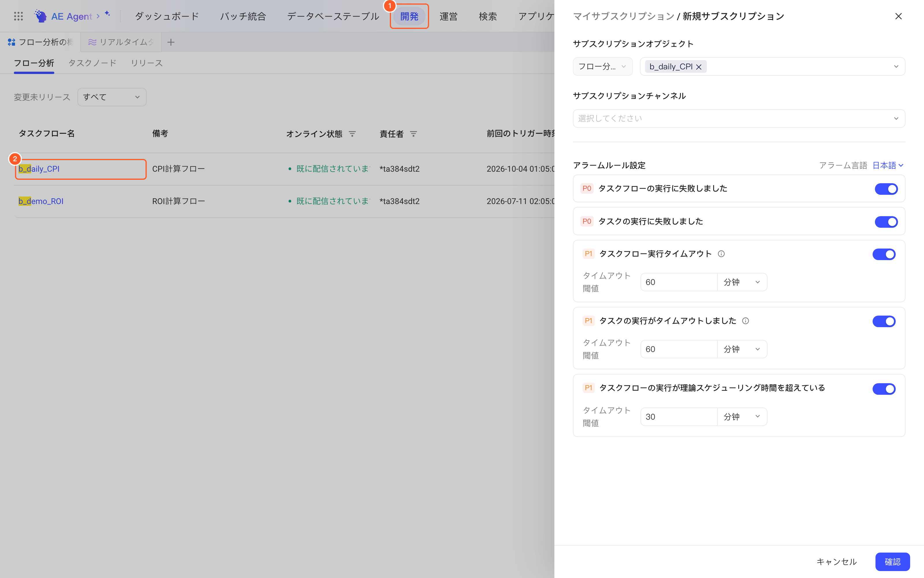Open the データベーステーブル menu
This screenshot has height=578, width=924.
333,16
